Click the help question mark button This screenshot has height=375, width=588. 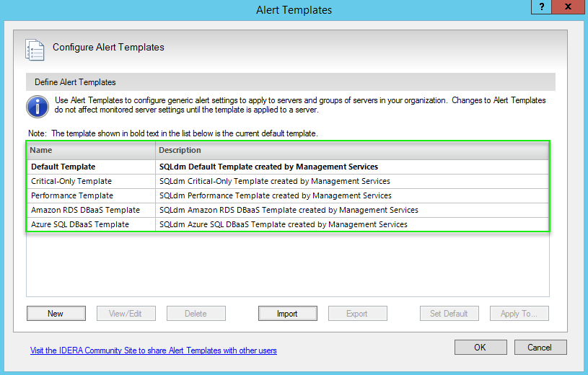(x=541, y=7)
